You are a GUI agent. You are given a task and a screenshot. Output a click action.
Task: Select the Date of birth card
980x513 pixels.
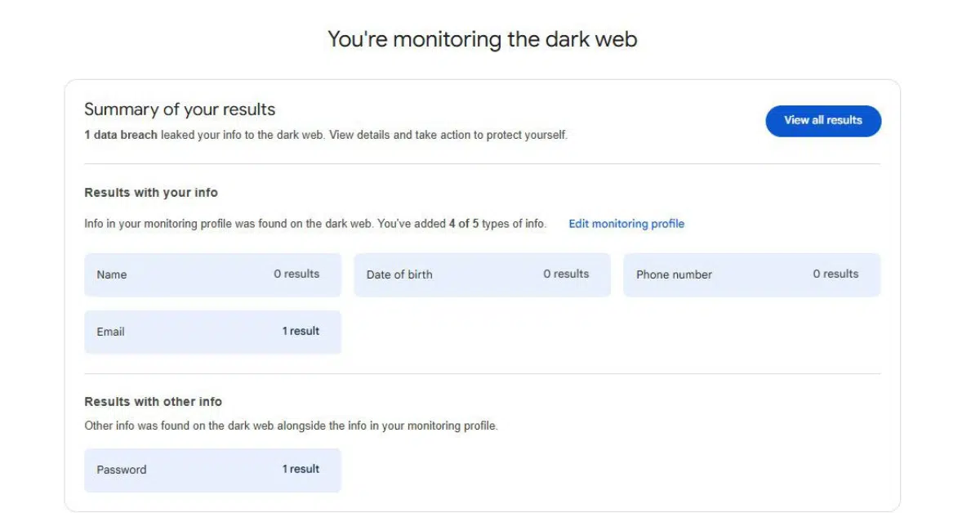tap(482, 274)
